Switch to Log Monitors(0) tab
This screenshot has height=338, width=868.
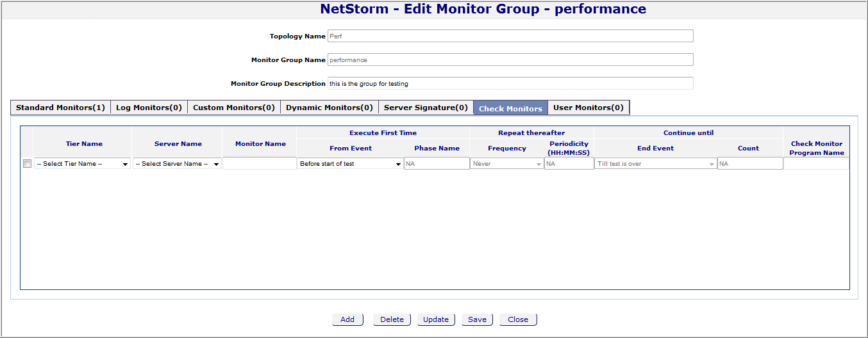(149, 108)
